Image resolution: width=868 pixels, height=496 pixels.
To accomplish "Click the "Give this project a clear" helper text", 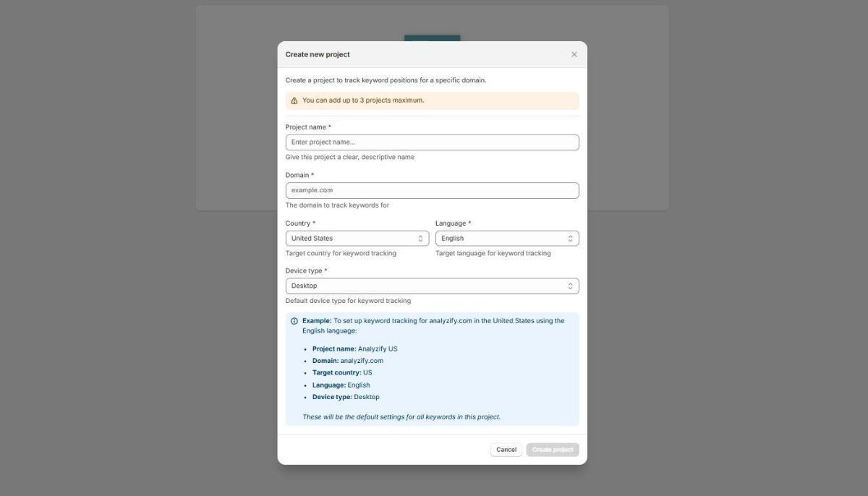I will pos(350,157).
